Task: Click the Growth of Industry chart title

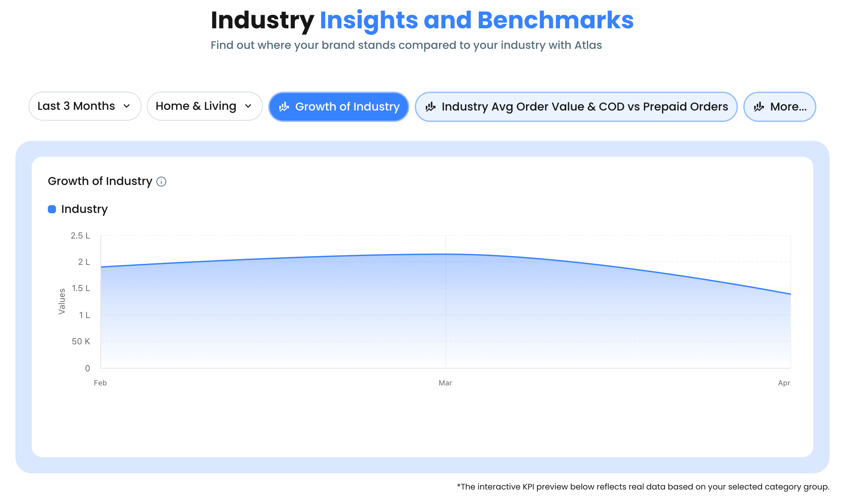Action: [100, 181]
